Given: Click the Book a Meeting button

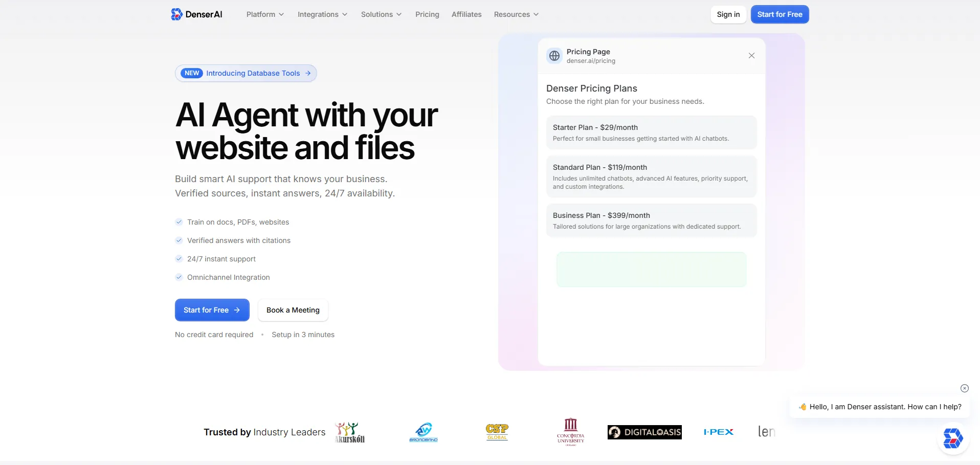Looking at the screenshot, I should pyautogui.click(x=293, y=310).
